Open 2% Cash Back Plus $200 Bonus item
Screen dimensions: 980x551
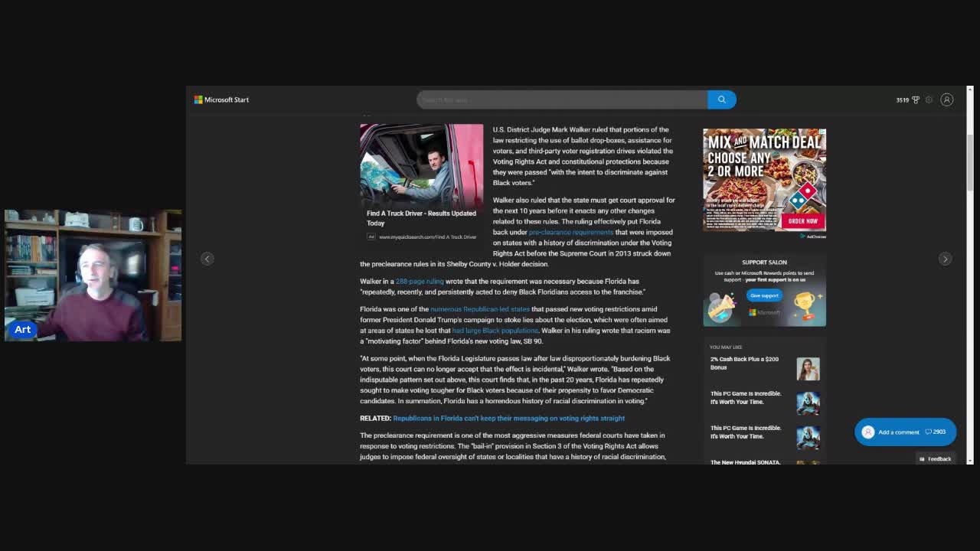[x=745, y=363]
